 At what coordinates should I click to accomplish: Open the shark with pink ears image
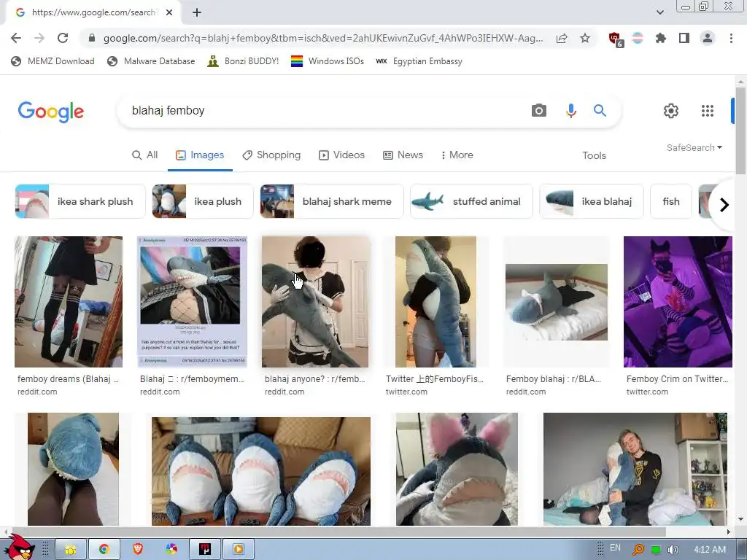pyautogui.click(x=457, y=469)
